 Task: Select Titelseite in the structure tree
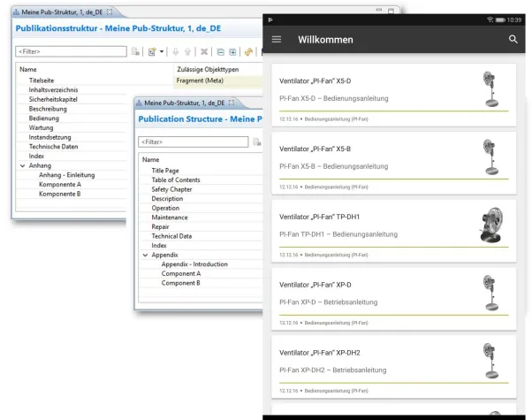(x=42, y=80)
